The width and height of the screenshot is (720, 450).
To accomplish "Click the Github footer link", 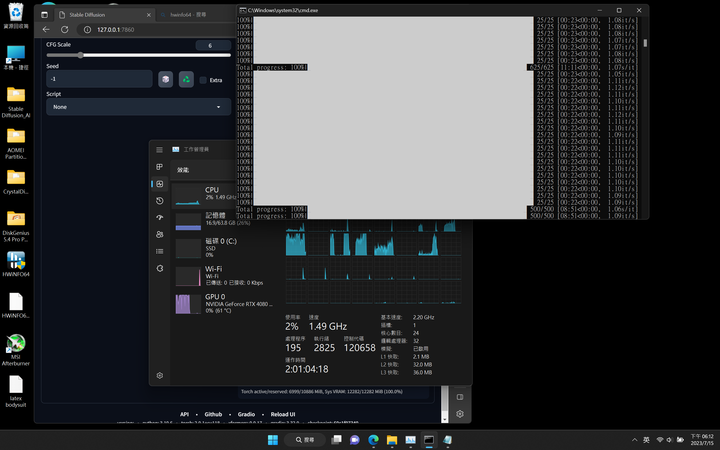I will click(x=213, y=414).
